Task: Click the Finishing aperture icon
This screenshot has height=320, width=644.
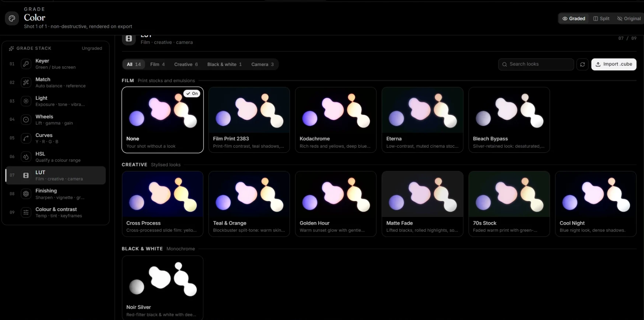Action: 26,194
